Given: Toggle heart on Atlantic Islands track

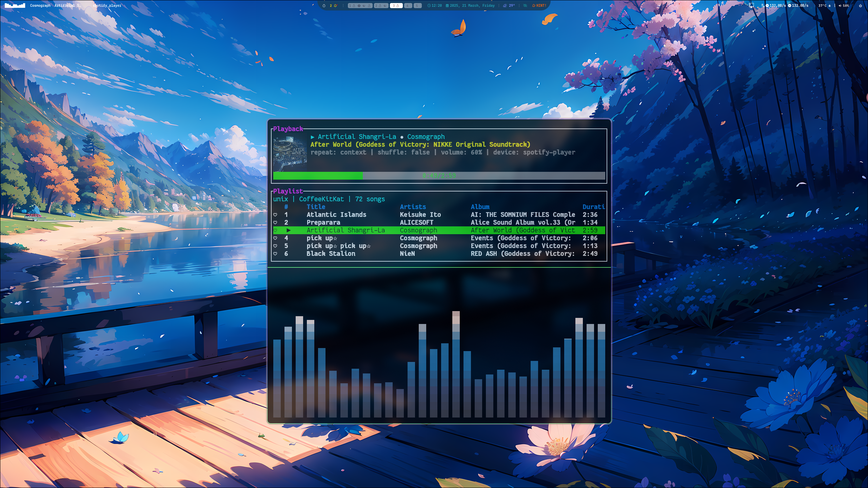Looking at the screenshot, I should [275, 215].
